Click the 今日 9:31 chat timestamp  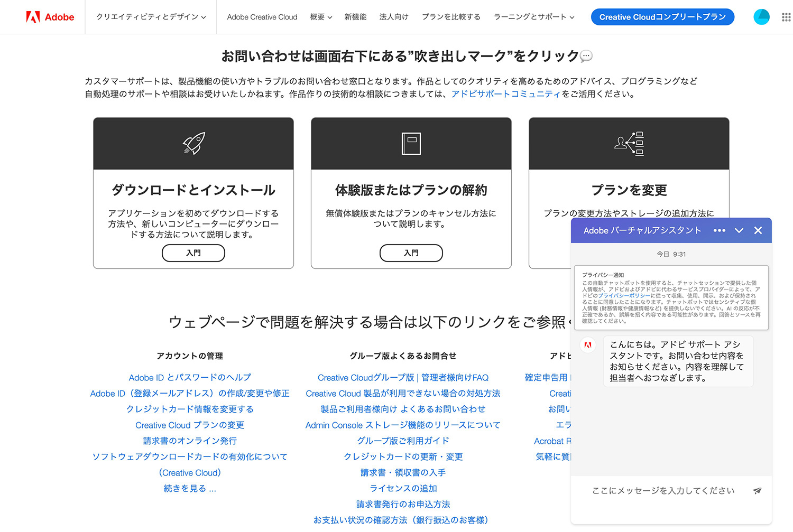(671, 254)
